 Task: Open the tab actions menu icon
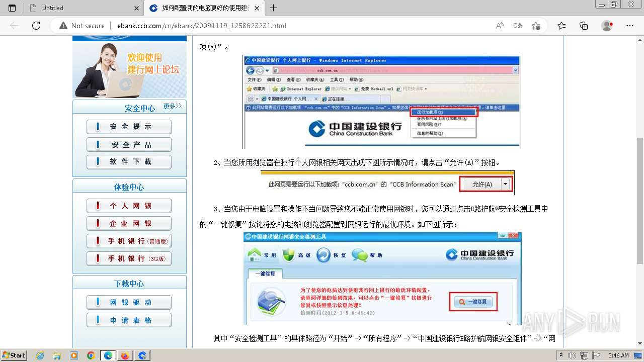[12, 8]
